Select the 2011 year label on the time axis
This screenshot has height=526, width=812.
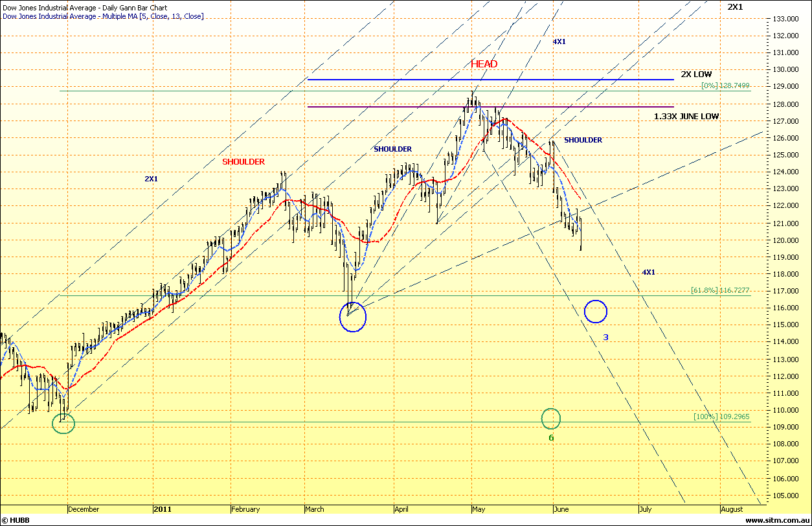pyautogui.click(x=162, y=509)
